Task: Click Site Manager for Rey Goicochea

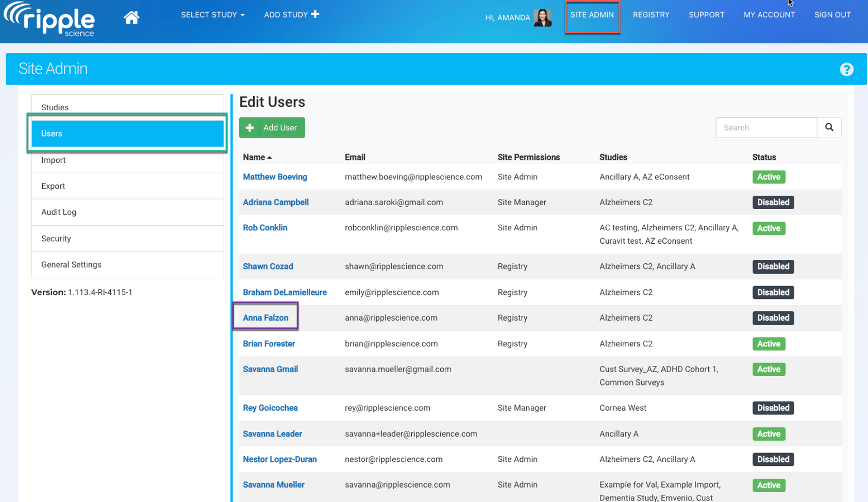Action: (x=522, y=408)
